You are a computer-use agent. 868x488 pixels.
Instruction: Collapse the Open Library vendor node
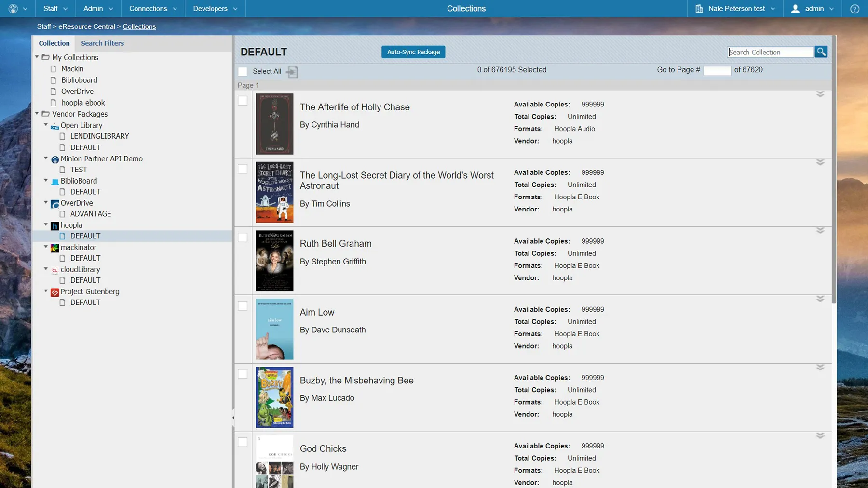coord(46,125)
